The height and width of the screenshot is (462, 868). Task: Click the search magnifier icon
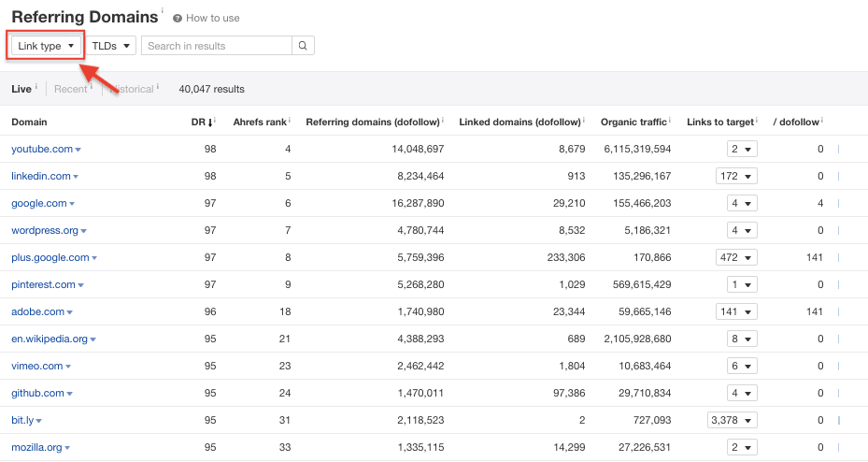[303, 46]
